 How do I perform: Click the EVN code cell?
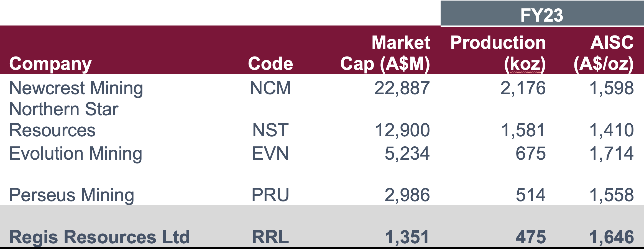[x=270, y=154]
